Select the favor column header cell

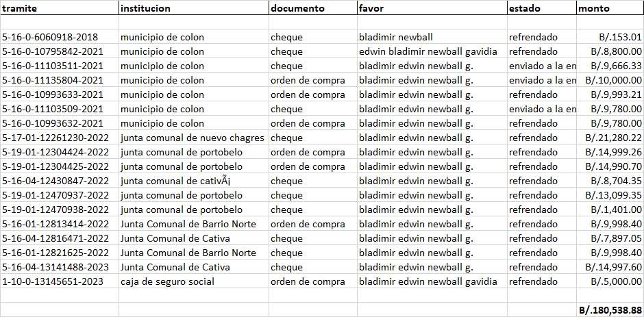[x=432, y=8]
